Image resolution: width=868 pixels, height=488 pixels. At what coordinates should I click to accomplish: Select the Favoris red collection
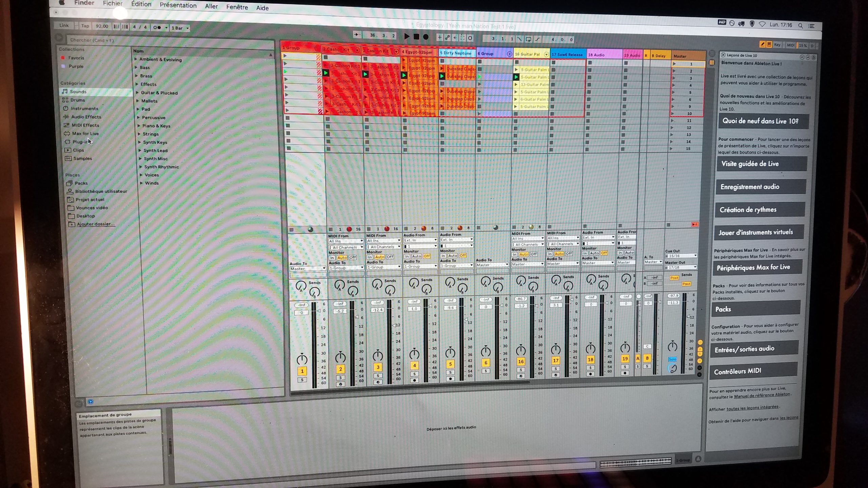coord(76,58)
